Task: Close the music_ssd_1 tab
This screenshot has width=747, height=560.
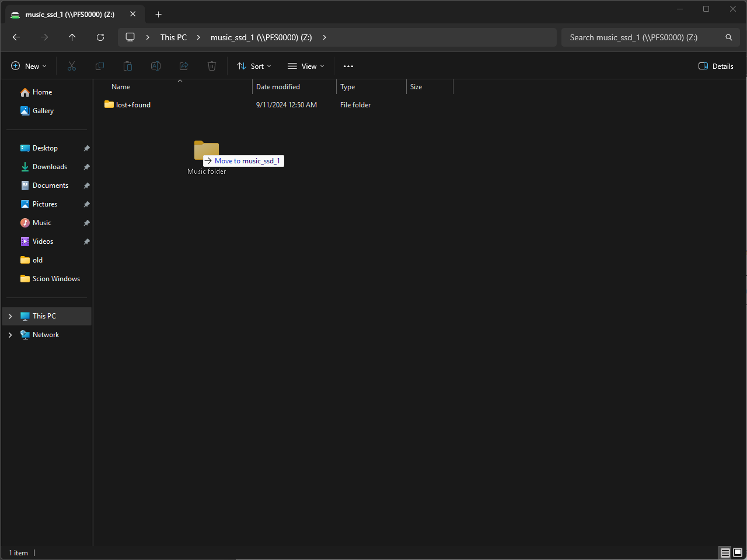Action: point(133,14)
